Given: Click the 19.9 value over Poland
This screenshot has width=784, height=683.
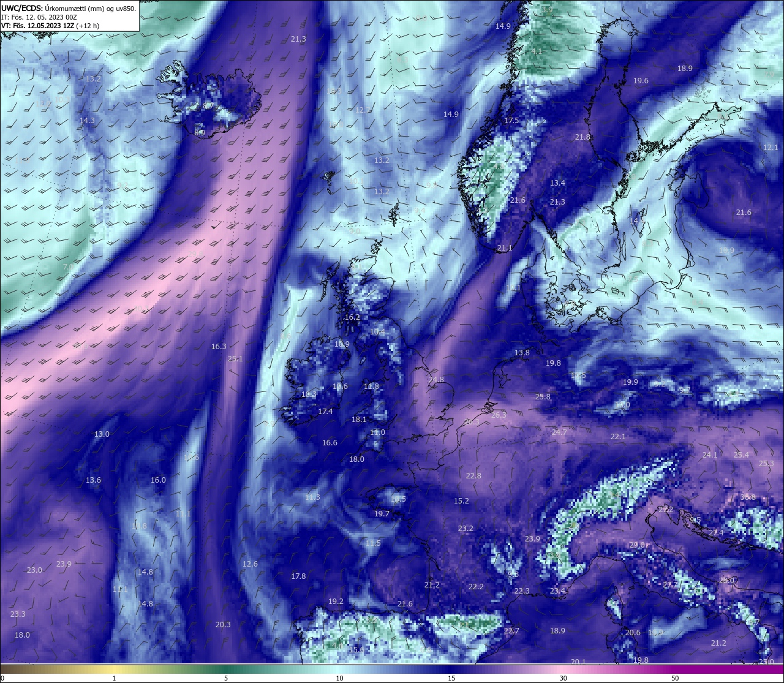Looking at the screenshot, I should click(x=630, y=382).
